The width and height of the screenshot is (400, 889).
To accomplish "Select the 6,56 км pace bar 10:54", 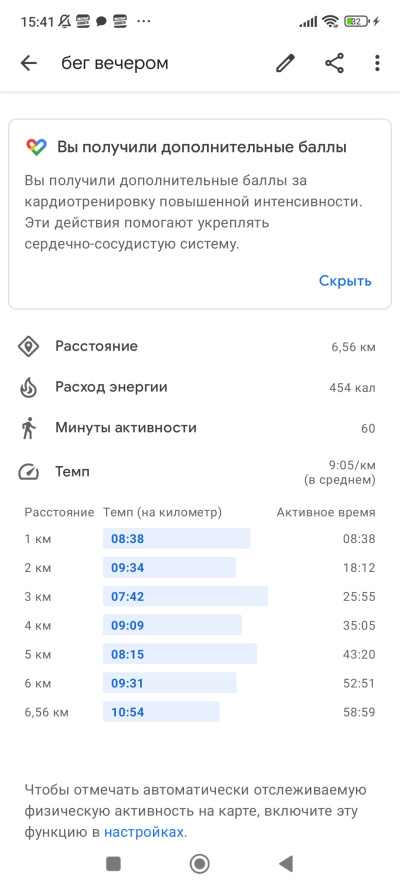I will [161, 712].
